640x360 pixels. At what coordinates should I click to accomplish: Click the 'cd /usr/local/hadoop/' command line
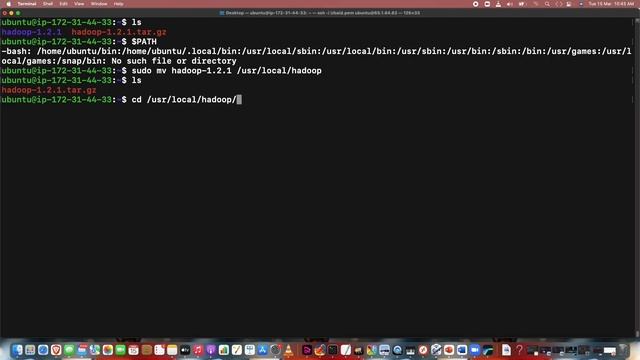184,100
